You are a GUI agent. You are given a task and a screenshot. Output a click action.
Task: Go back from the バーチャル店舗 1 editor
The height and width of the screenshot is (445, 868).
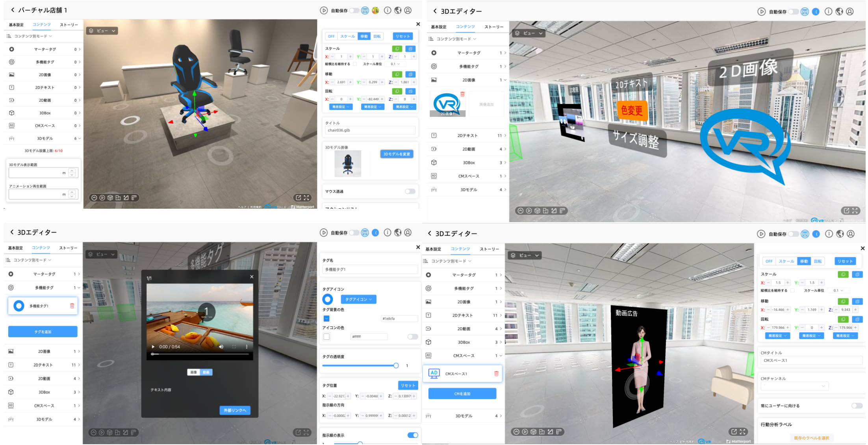pyautogui.click(x=13, y=10)
